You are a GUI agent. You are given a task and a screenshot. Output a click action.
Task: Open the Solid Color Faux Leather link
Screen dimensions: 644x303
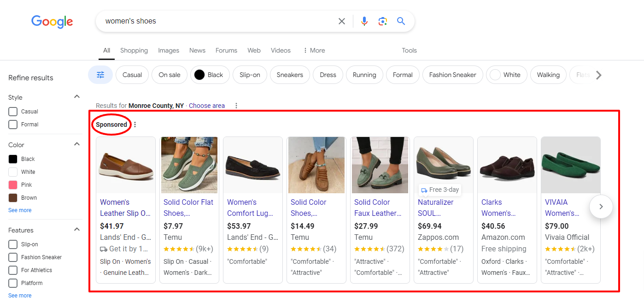378,208
